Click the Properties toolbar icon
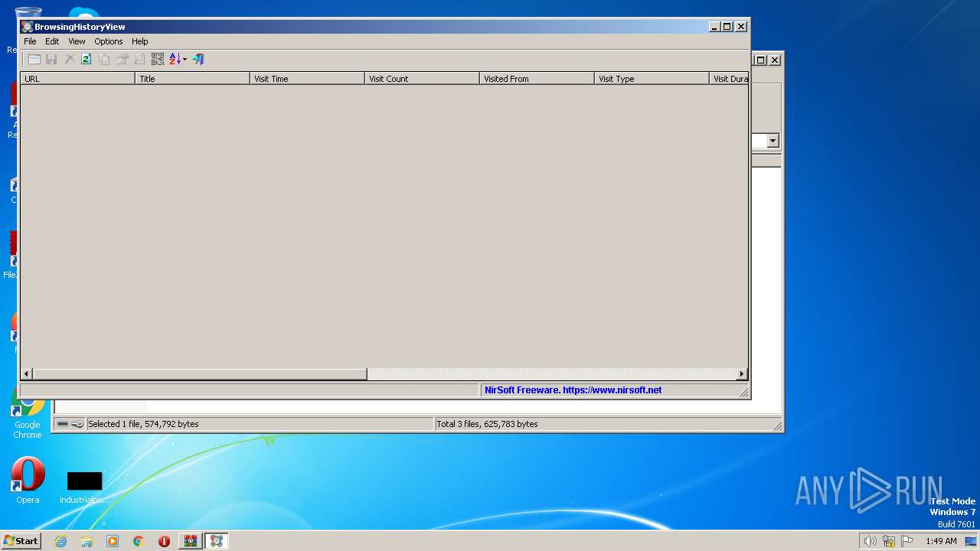Viewport: 980px width, 551px height. pos(122,59)
